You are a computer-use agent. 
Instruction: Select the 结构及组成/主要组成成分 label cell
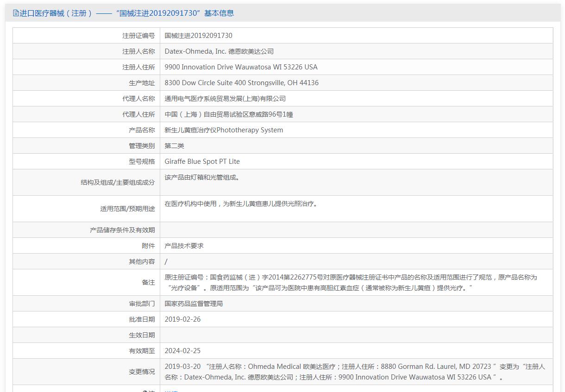point(86,182)
